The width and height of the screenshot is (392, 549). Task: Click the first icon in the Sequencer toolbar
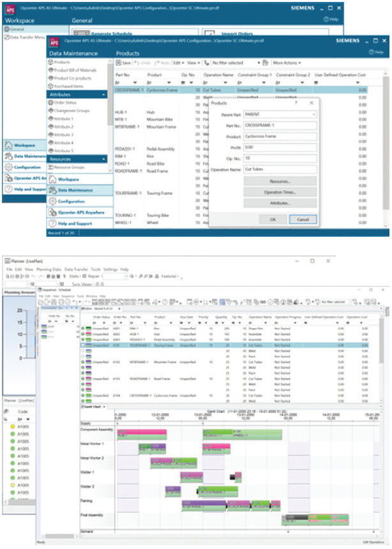coord(41,302)
